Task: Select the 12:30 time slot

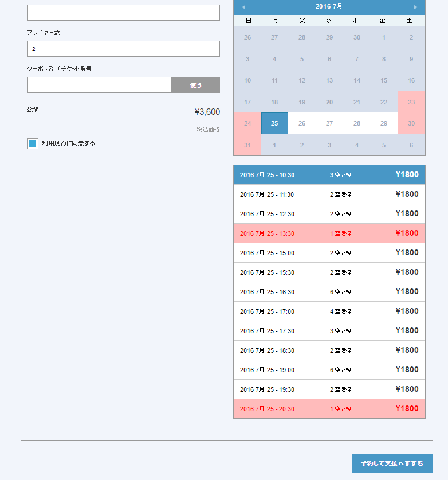Action: pos(329,214)
